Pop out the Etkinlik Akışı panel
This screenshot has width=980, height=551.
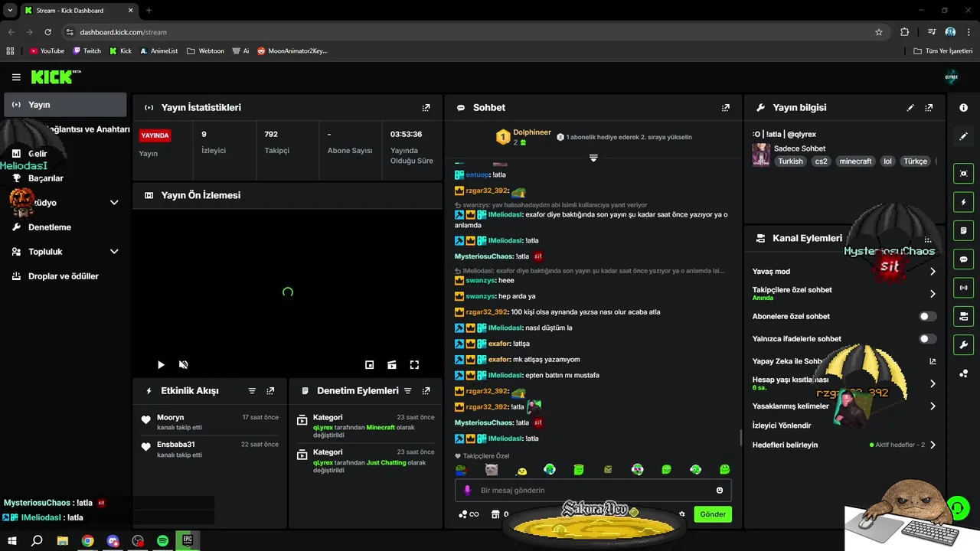coord(270,391)
